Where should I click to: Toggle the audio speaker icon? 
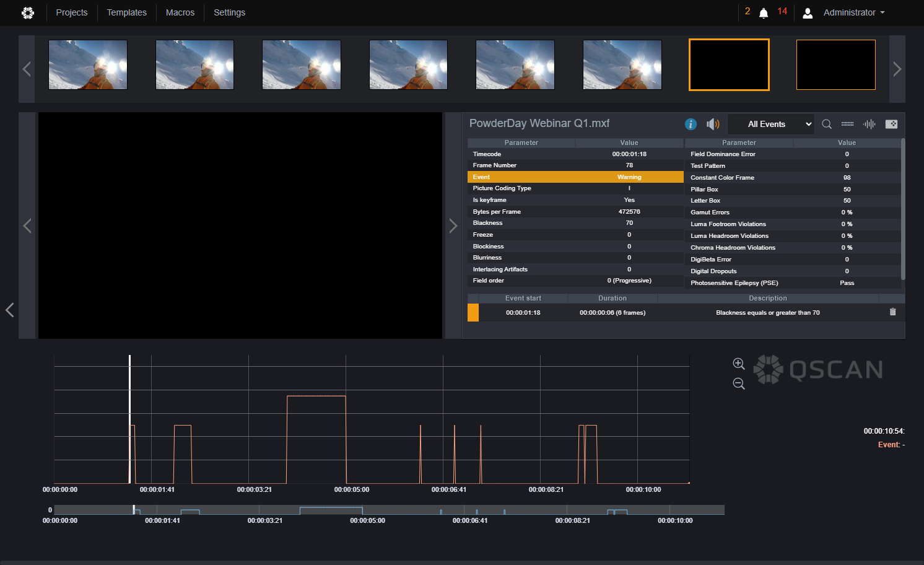713,124
